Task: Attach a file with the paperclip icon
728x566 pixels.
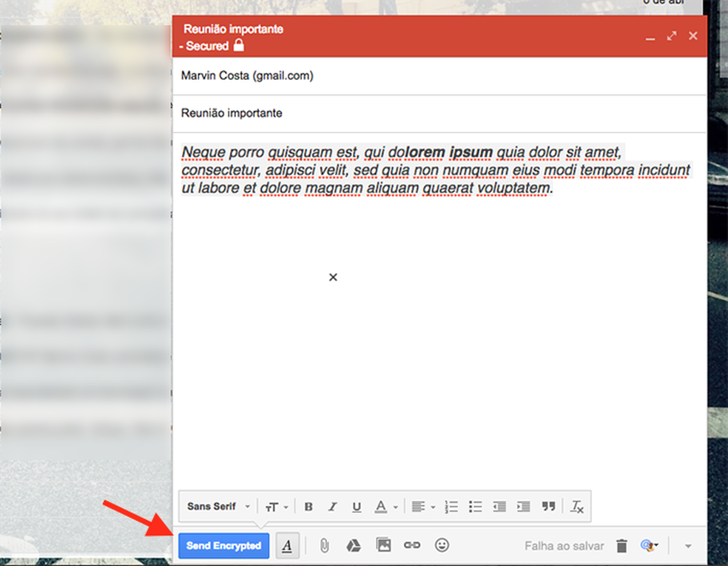Action: [323, 545]
